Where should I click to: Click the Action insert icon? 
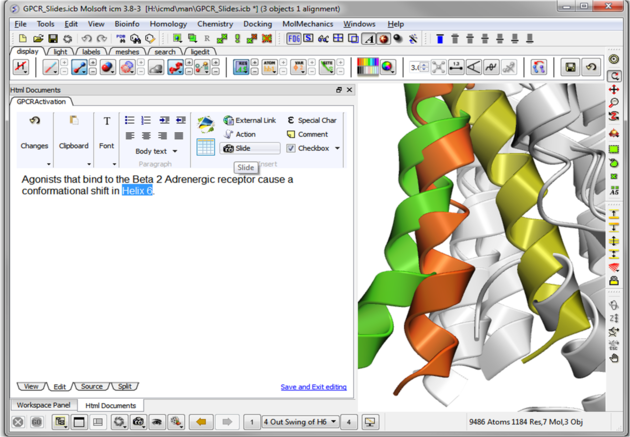[x=240, y=134]
